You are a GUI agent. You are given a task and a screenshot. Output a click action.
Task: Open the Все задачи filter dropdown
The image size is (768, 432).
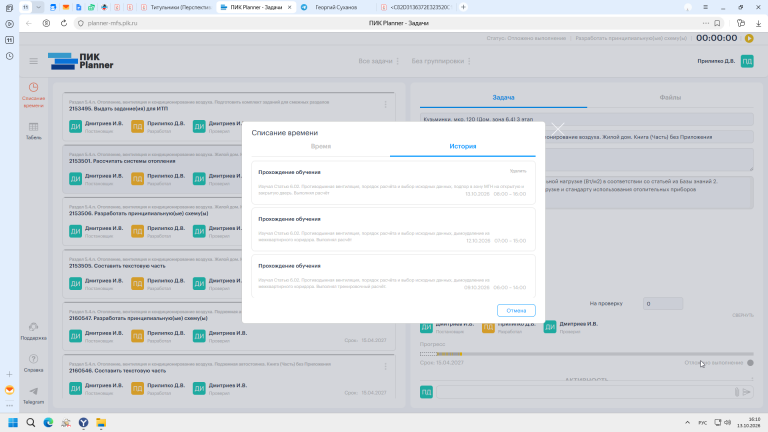tap(379, 61)
